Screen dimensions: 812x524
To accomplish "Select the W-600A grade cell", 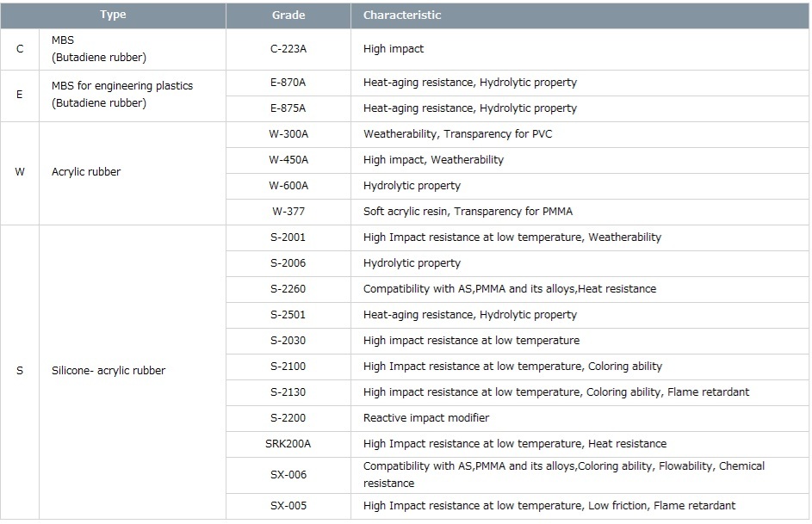I will [288, 186].
